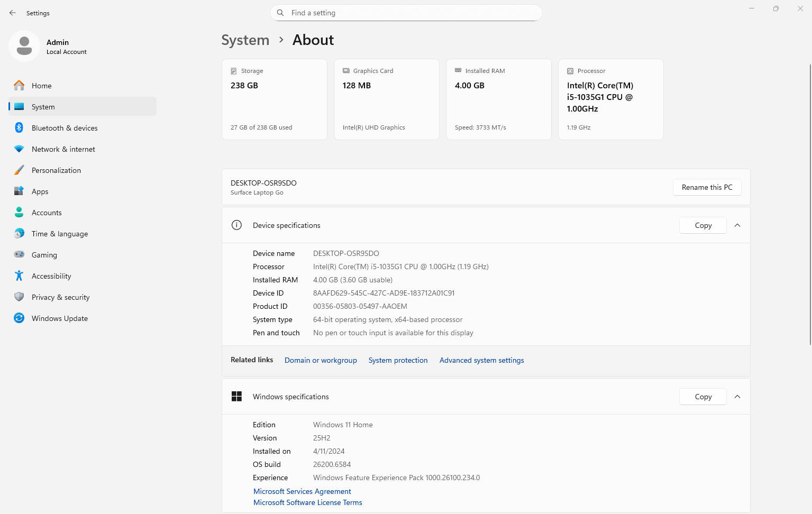
Task: Click the Windows logo icon in specifications
Action: [x=236, y=397]
